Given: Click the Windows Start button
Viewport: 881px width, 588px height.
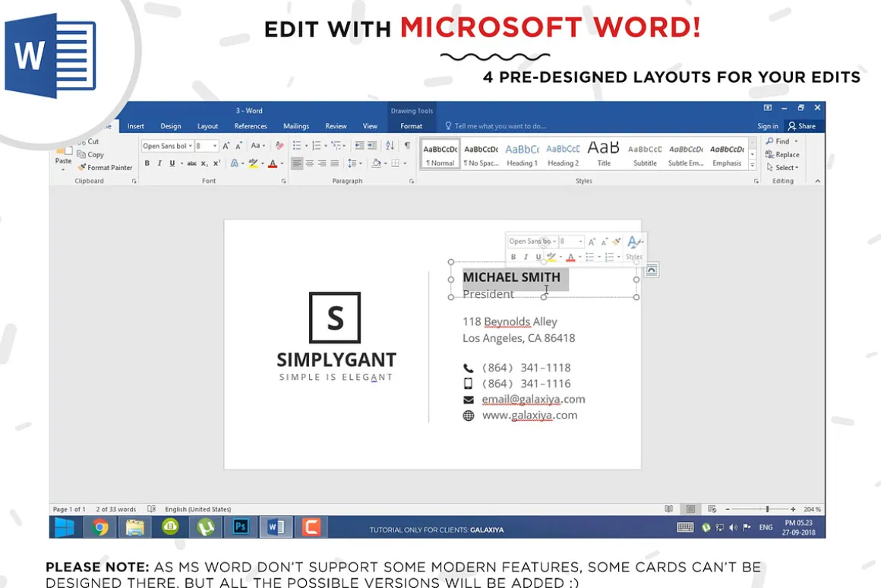Looking at the screenshot, I should (x=65, y=526).
